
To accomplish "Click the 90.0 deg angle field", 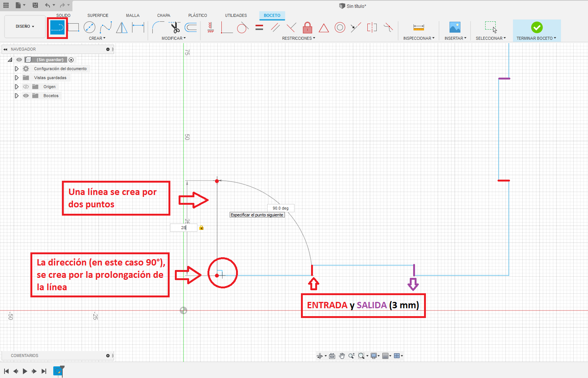I will click(281, 208).
